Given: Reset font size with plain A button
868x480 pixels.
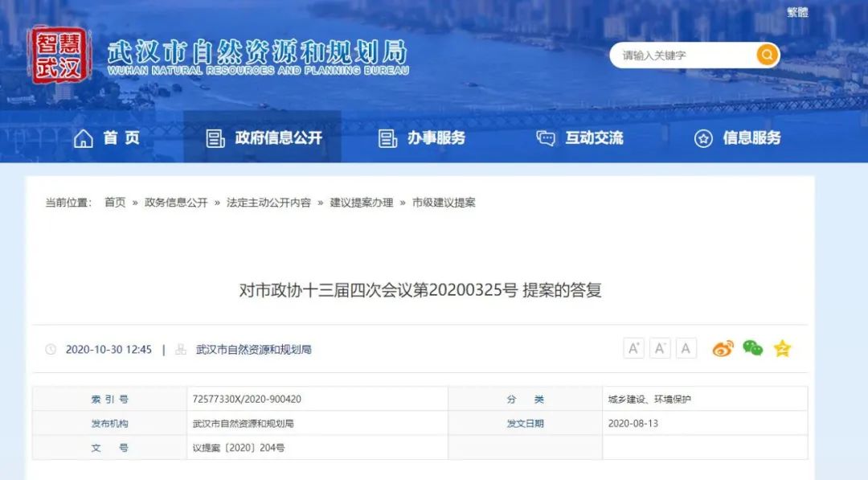Looking at the screenshot, I should point(686,349).
